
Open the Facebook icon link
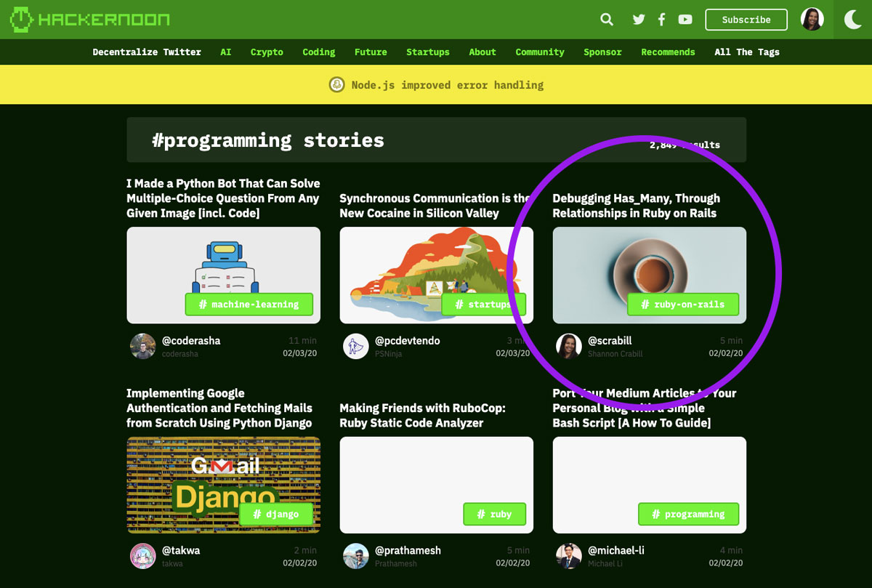661,20
